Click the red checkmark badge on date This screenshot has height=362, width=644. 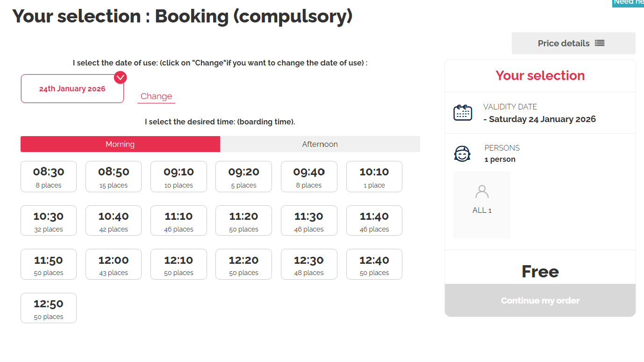pos(121,77)
